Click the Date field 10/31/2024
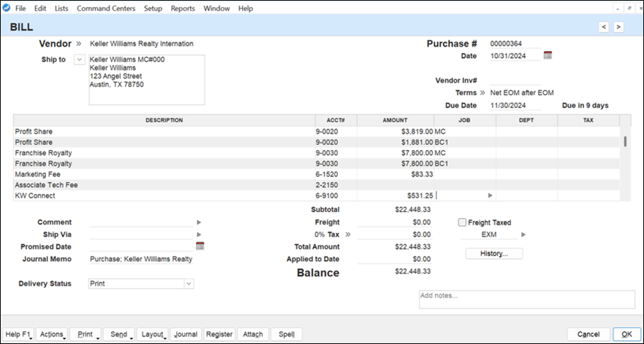The width and height of the screenshot is (644, 344). (515, 55)
